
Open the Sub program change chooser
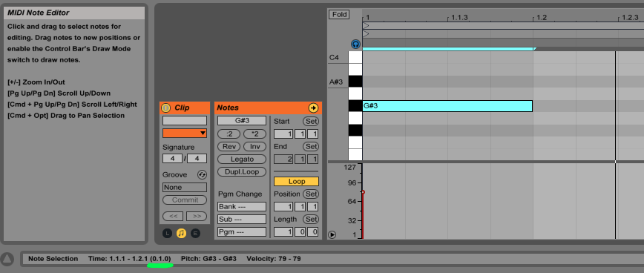[x=242, y=220]
